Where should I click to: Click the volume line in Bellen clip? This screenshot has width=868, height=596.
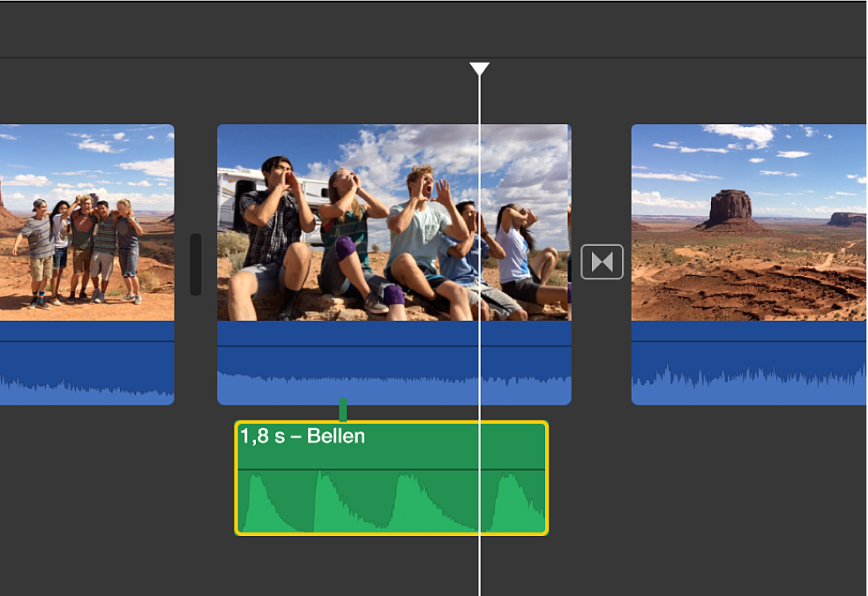(x=392, y=469)
